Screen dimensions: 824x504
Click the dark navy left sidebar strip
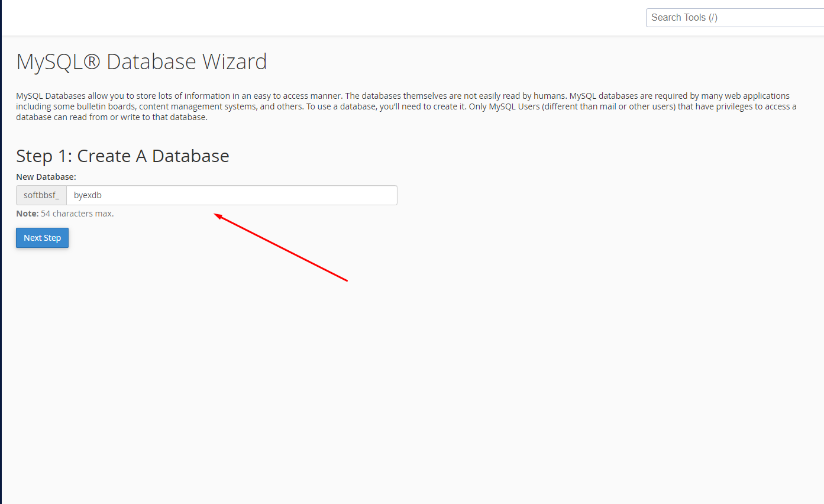[1, 252]
